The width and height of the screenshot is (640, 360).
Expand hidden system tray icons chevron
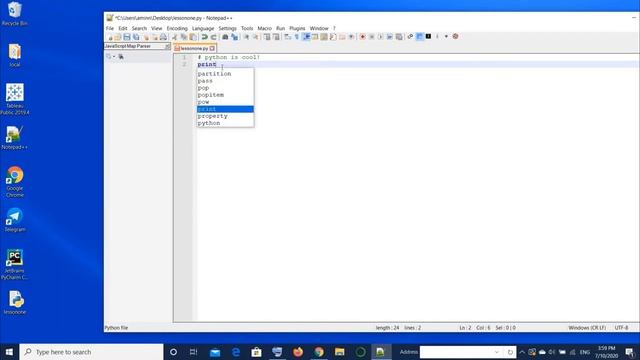tap(522, 352)
